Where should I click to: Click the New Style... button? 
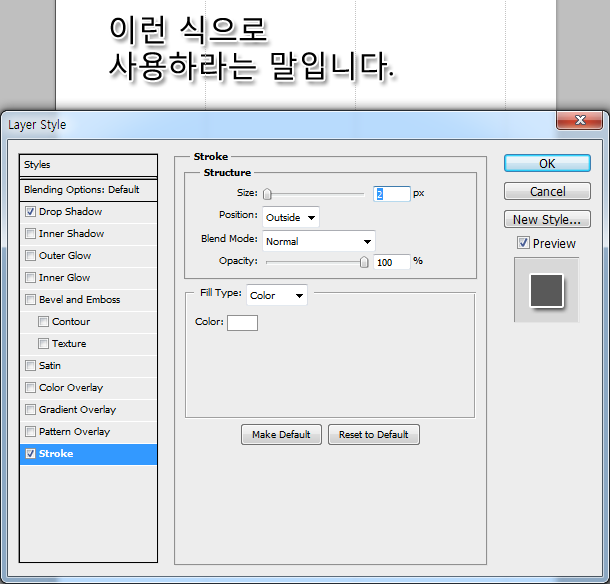pyautogui.click(x=547, y=219)
